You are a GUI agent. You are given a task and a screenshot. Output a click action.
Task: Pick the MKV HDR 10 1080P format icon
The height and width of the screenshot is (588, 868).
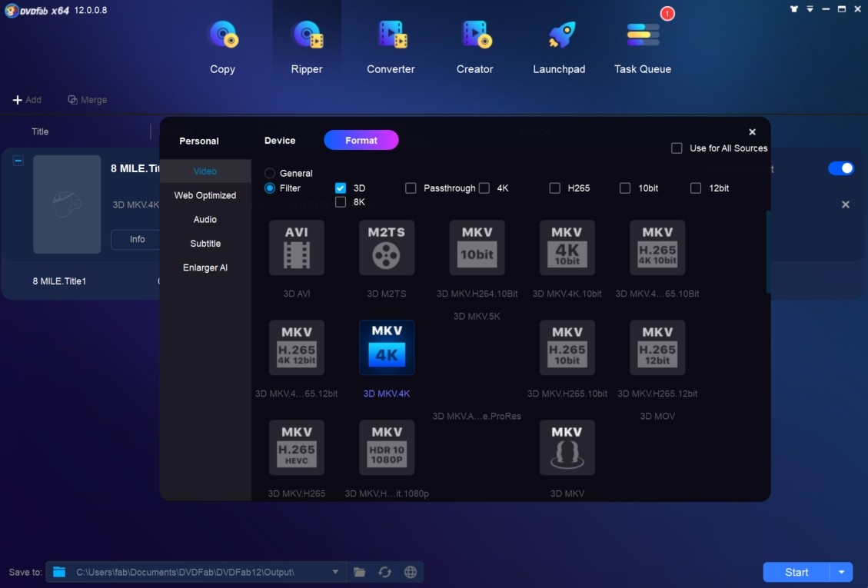tap(387, 447)
